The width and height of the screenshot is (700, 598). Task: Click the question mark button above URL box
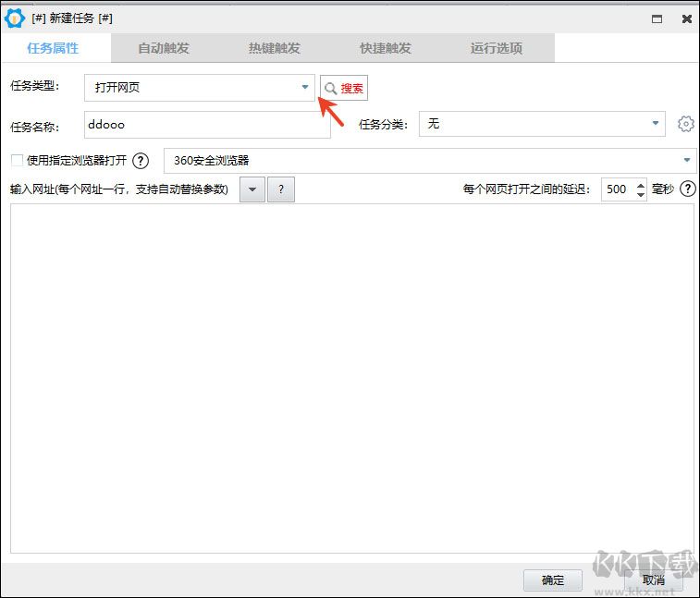click(281, 189)
